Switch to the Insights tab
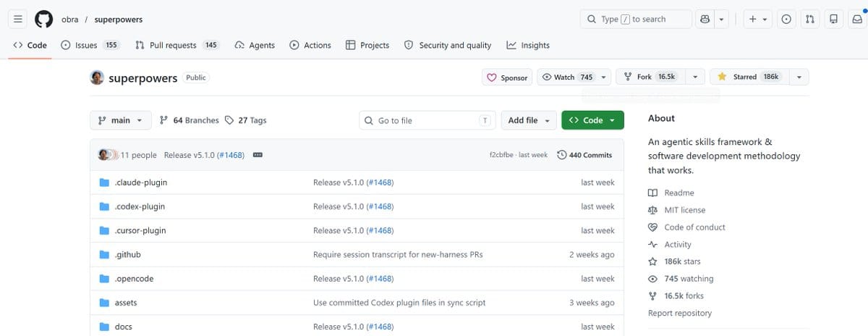868x336 pixels. pos(528,45)
